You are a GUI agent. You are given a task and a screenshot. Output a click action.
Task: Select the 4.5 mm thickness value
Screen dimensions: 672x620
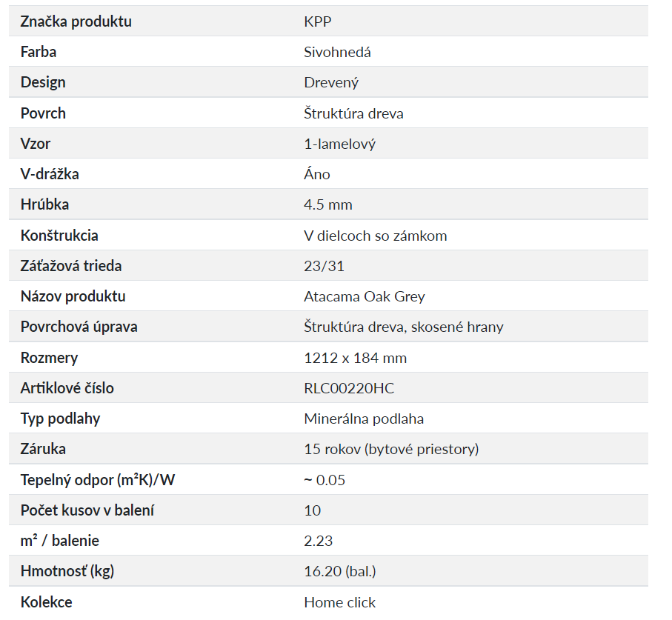click(x=327, y=204)
